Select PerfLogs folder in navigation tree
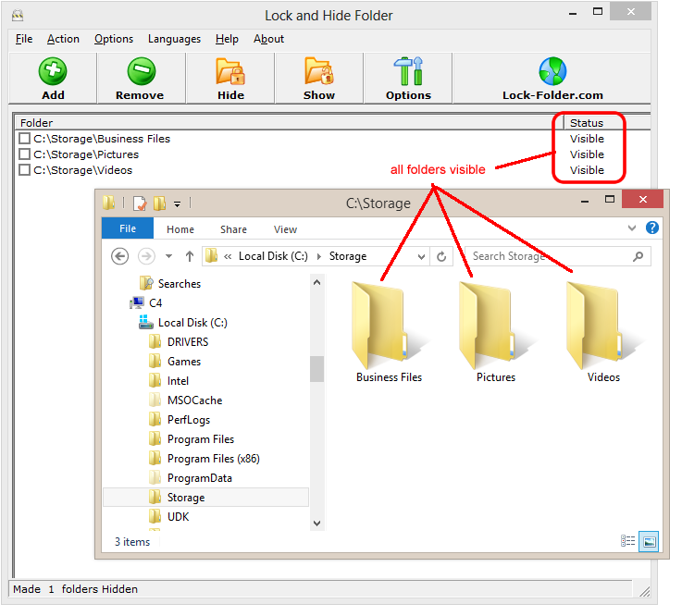 (x=189, y=420)
